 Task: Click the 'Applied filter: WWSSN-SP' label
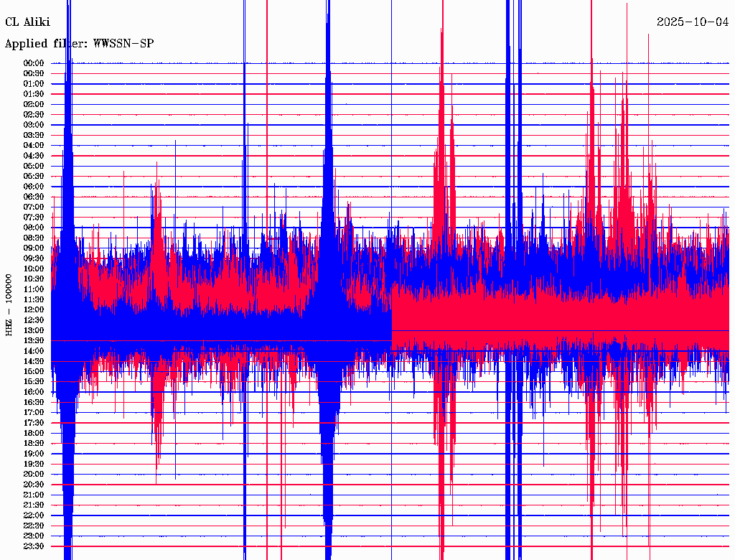79,44
